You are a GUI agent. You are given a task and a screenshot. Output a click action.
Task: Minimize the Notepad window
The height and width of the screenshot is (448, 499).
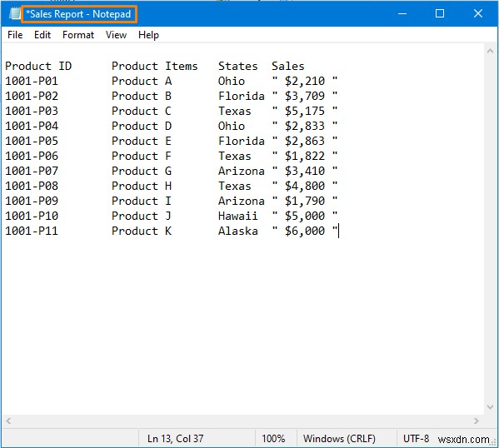click(x=402, y=13)
